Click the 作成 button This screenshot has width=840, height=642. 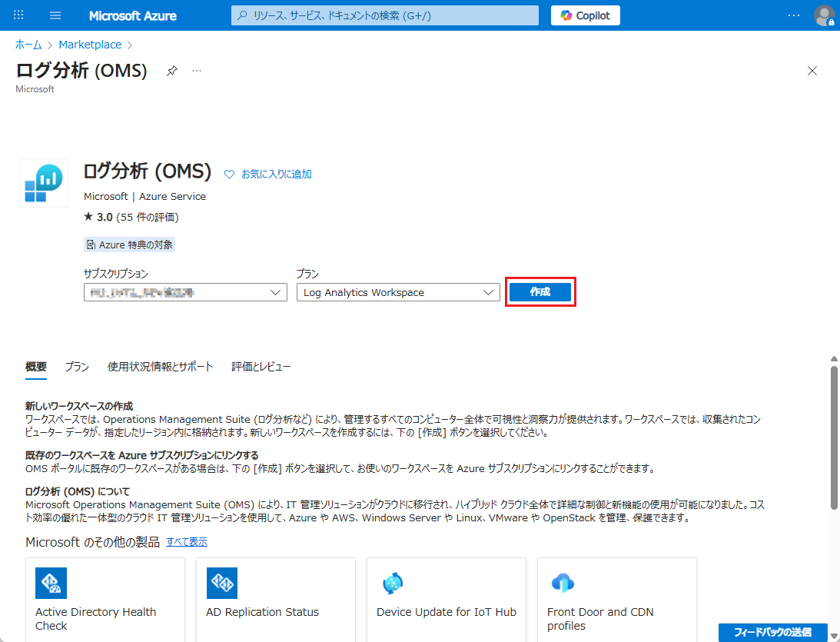tap(540, 292)
